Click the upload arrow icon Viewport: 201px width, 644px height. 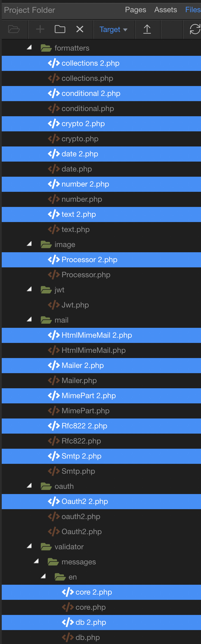147,29
